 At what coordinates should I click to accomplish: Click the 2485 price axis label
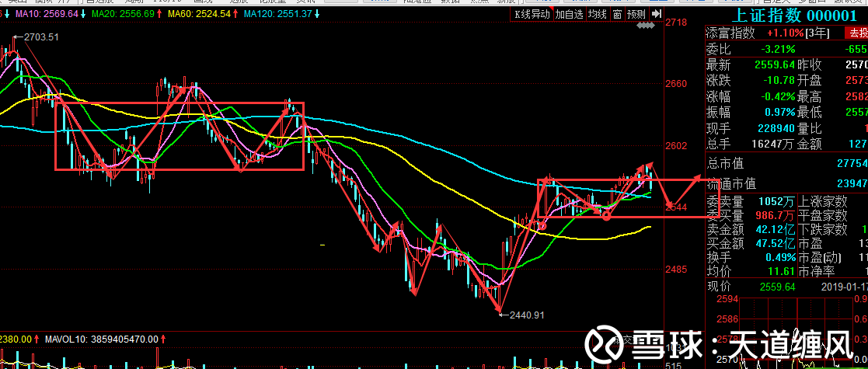coord(677,270)
